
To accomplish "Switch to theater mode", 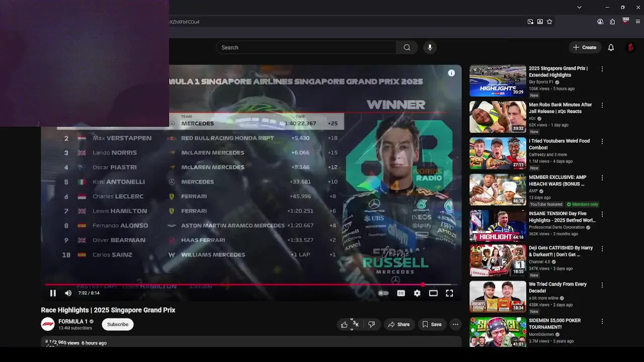I will point(433,293).
